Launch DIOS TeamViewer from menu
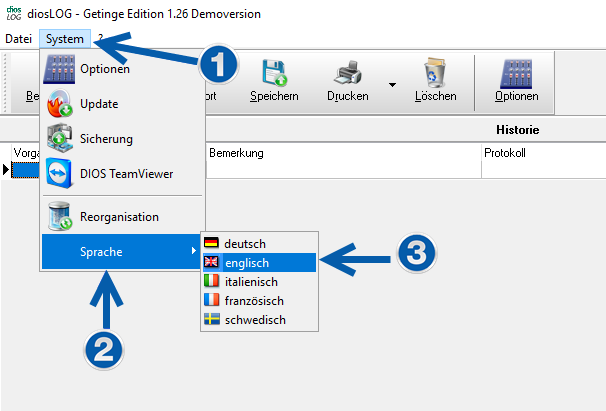 126,173
